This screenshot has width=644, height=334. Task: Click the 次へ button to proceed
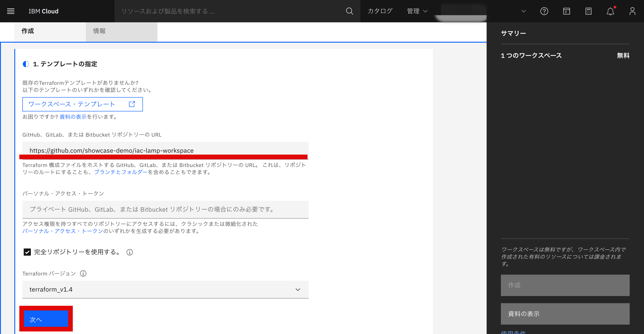tap(46, 319)
